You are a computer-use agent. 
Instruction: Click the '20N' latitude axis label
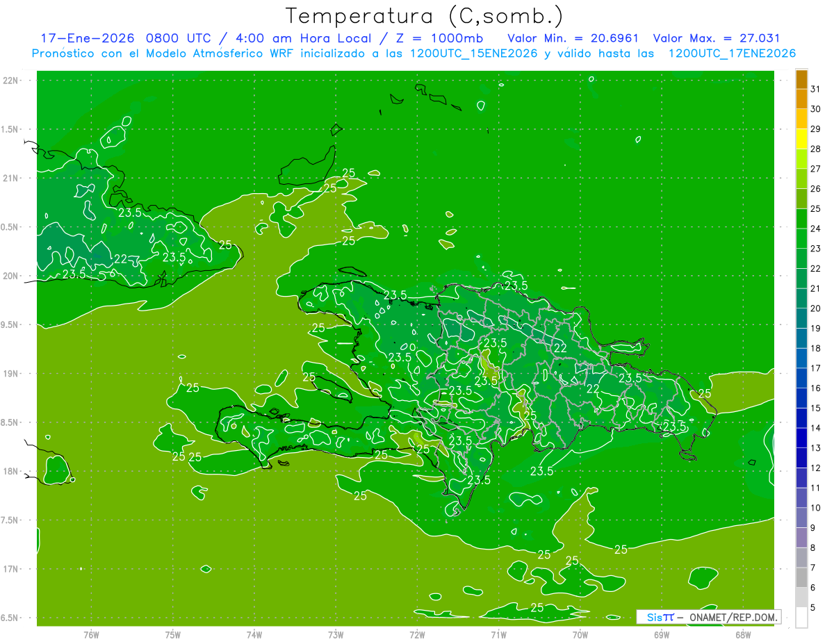[x=12, y=276]
